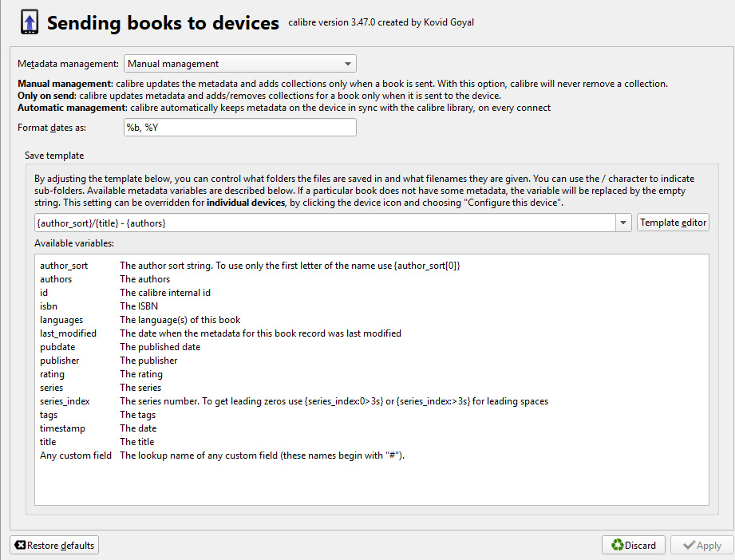Click the Format dates as field

coord(240,128)
